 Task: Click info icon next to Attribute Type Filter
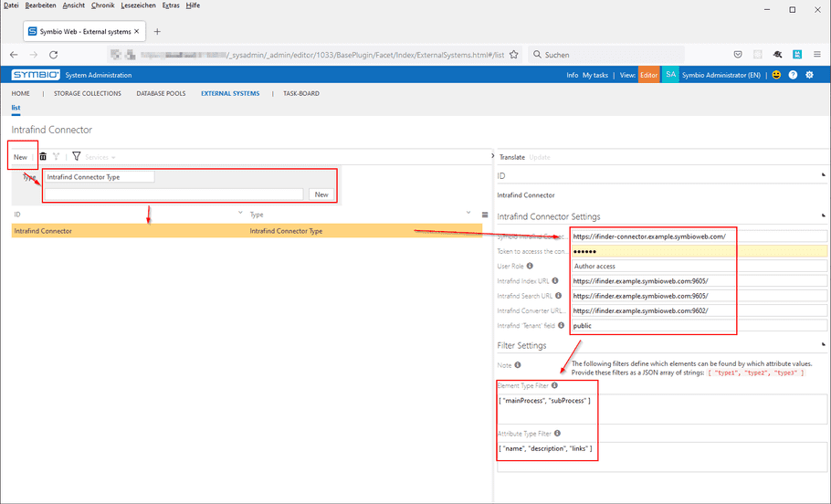pos(557,433)
